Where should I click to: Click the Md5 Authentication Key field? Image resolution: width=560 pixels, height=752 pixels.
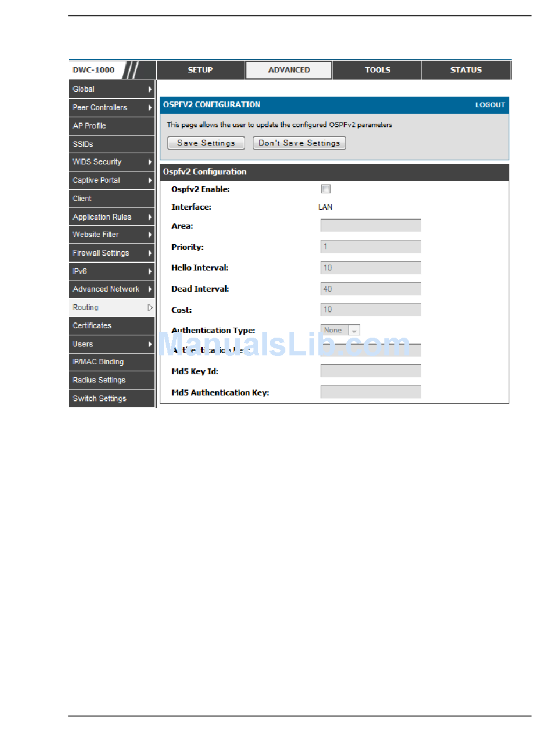click(x=370, y=393)
